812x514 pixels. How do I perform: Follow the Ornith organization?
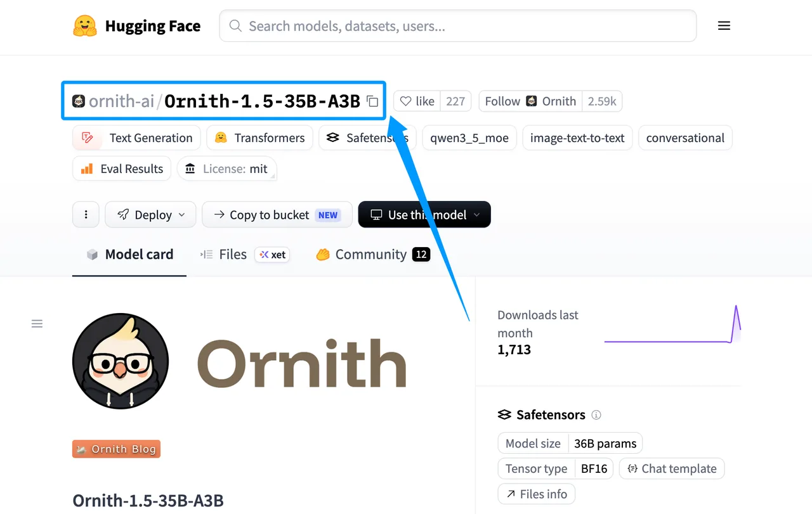click(x=530, y=101)
